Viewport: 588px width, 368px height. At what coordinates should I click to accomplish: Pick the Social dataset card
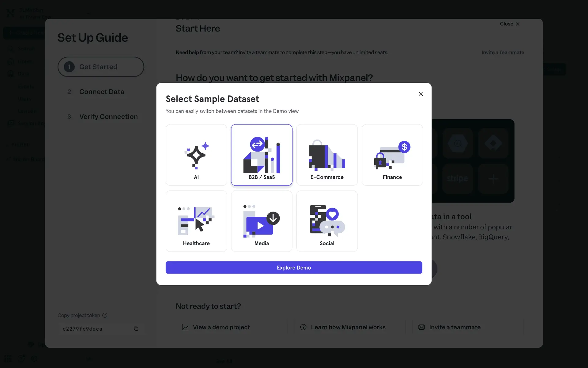coord(327,221)
